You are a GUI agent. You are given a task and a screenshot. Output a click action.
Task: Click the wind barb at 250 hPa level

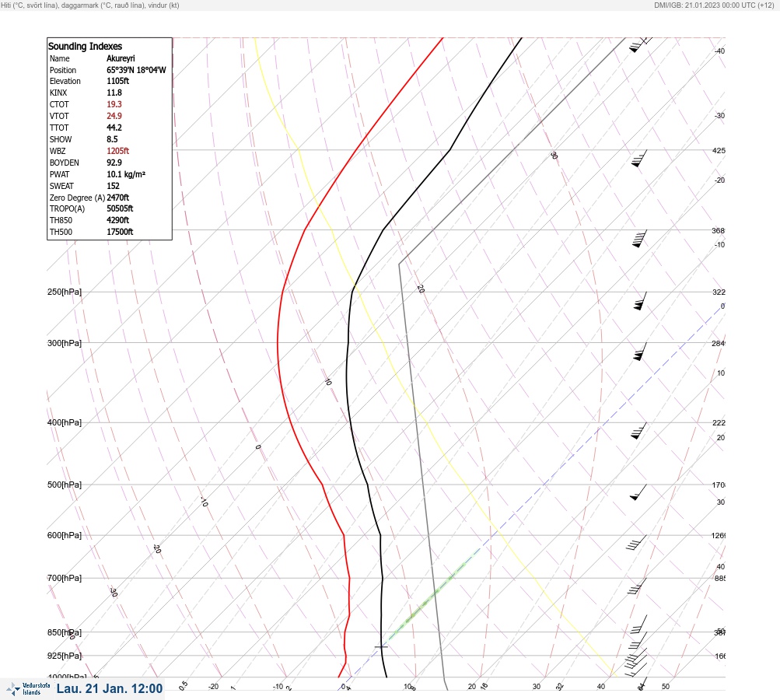[640, 302]
